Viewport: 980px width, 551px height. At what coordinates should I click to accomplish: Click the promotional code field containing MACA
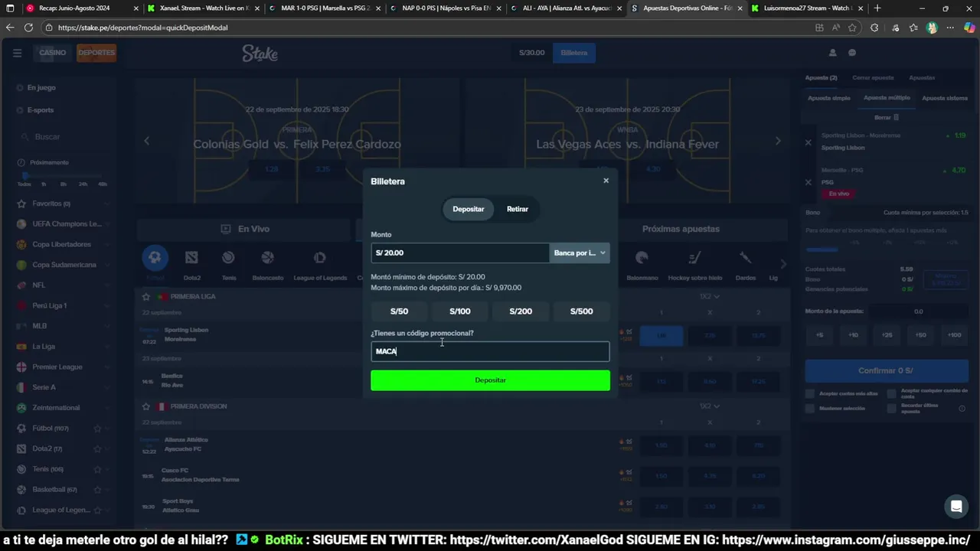(x=490, y=351)
